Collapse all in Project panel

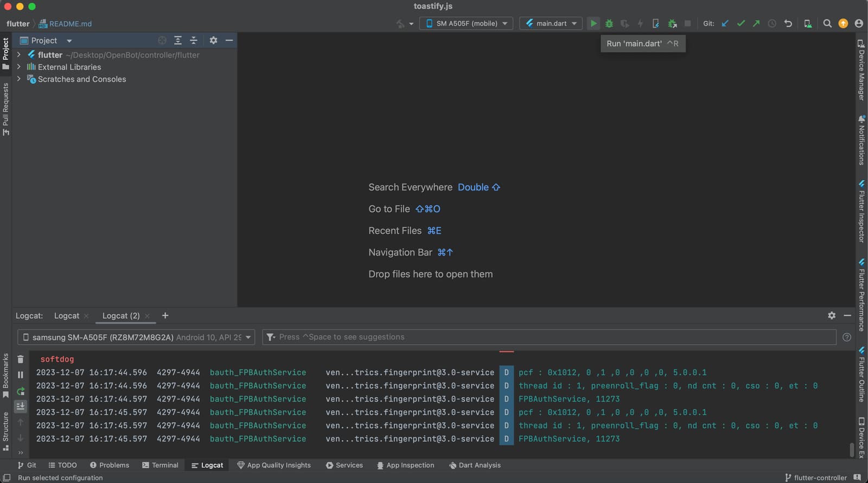point(194,40)
